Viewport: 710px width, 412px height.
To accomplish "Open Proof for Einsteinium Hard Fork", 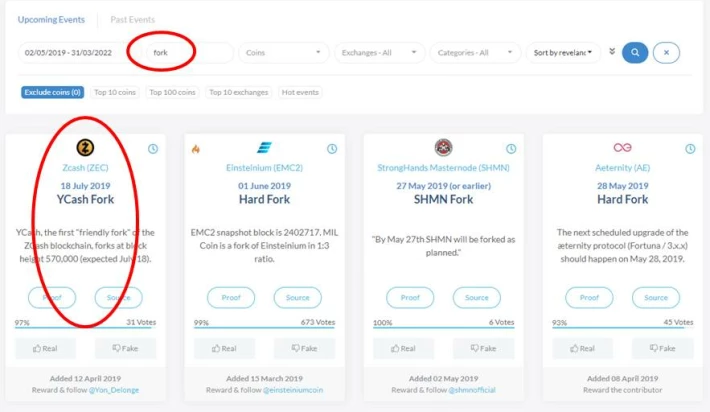I will point(231,297).
